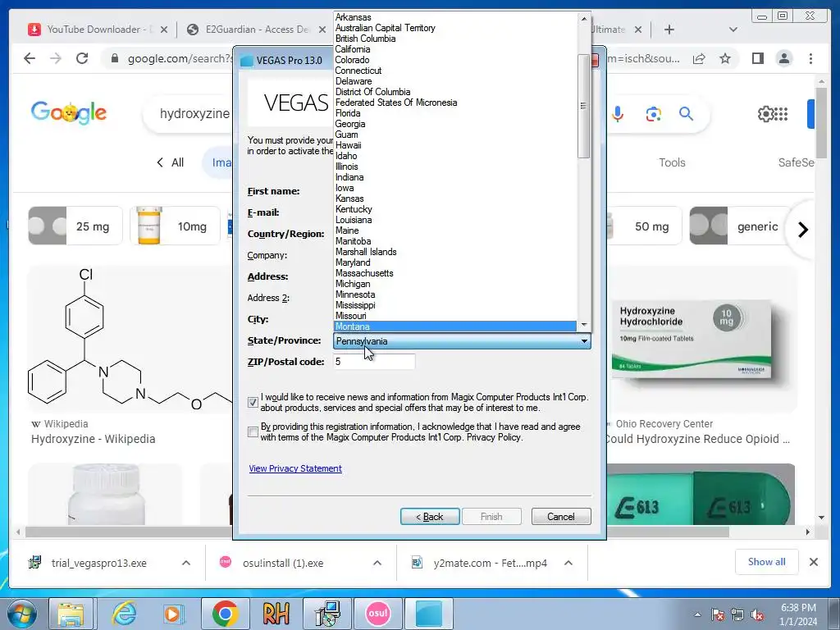Click the installer icon in taskbar
Image resolution: width=840 pixels, height=630 pixels.
point(326,614)
